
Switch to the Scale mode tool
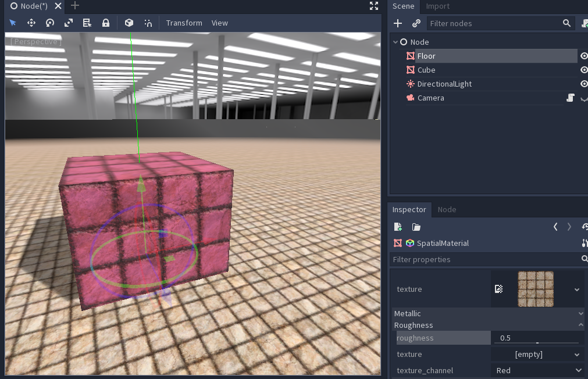tap(69, 23)
